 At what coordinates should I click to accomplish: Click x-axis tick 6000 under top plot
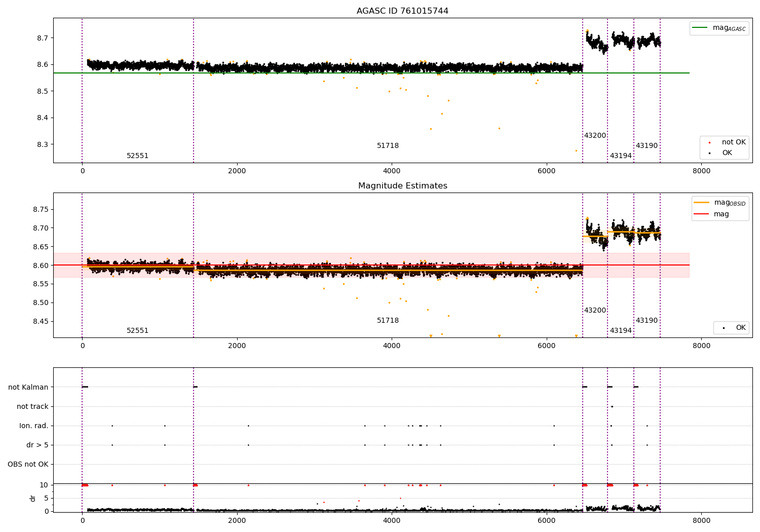coord(547,171)
